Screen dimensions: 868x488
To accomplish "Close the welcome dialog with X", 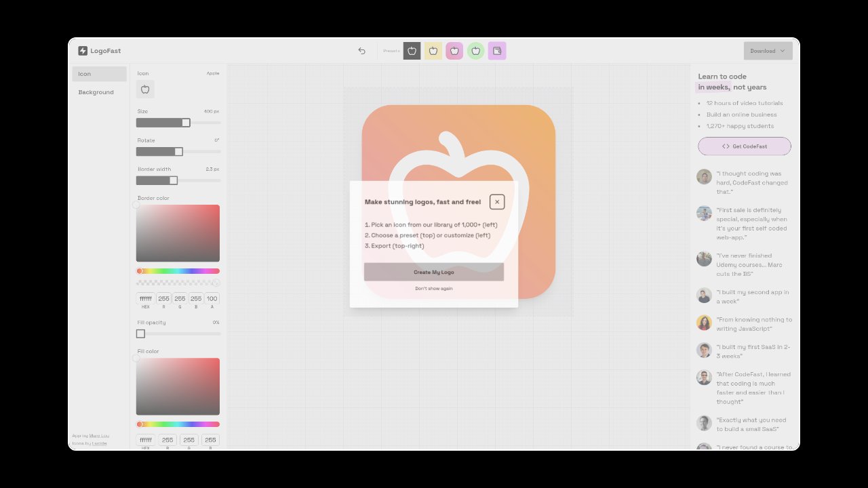I will tap(497, 202).
